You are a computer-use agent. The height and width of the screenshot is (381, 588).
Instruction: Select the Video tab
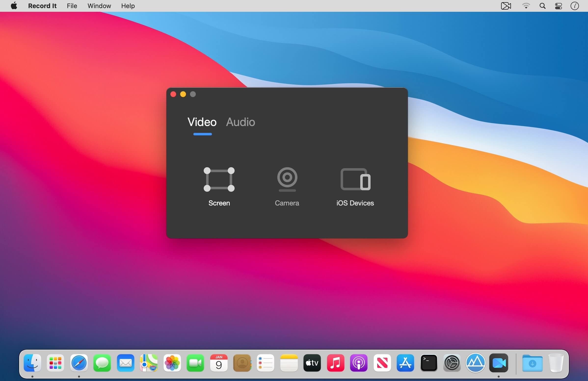point(202,122)
